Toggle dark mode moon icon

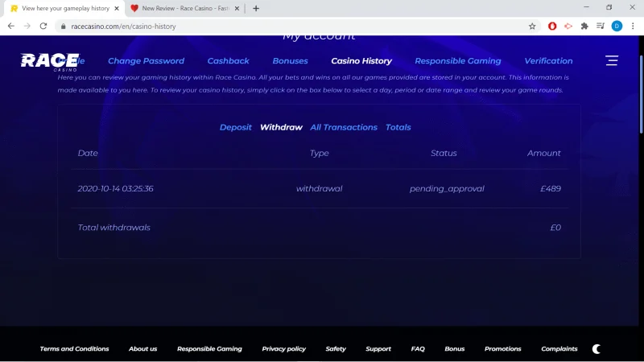click(x=597, y=349)
